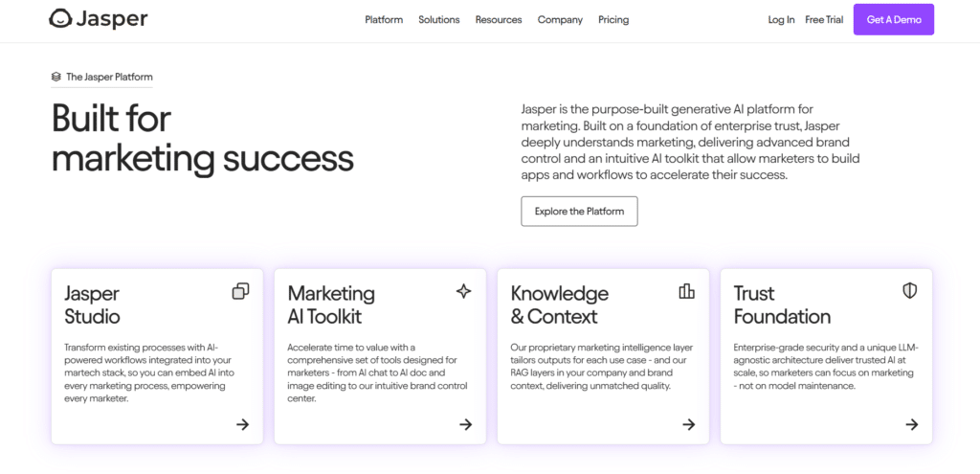Open the Trust Foundation card heading
980x474 pixels.
coord(782,305)
